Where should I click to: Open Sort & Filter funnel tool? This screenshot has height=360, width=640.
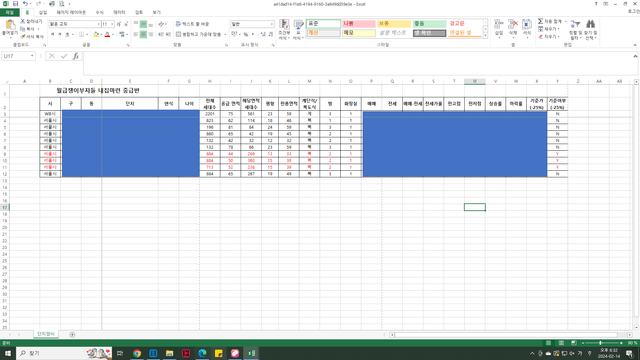click(576, 29)
